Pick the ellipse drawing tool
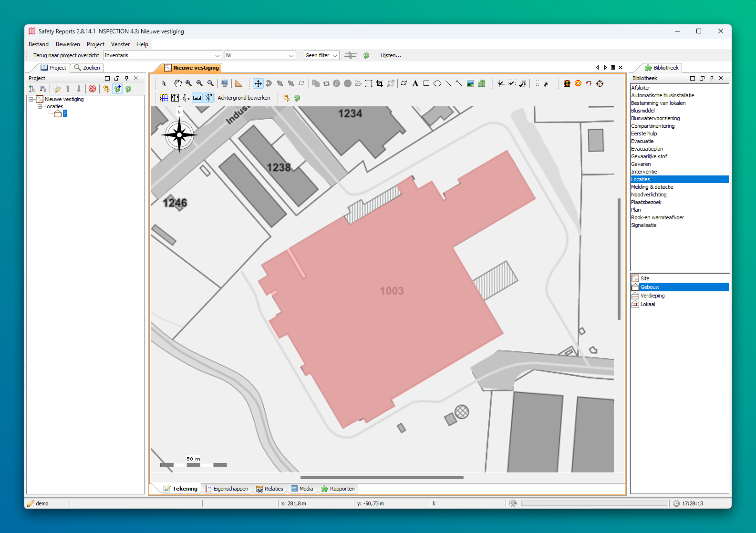 [437, 83]
